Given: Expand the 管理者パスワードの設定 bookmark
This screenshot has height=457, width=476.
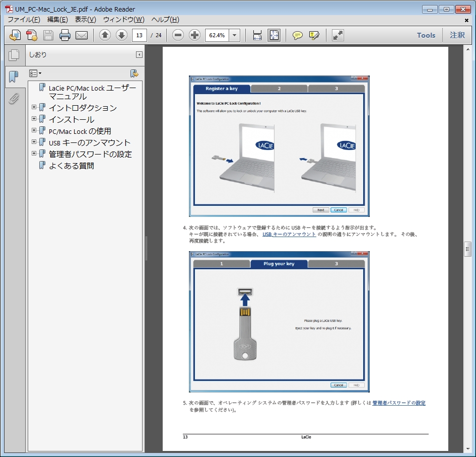Looking at the screenshot, I should point(34,153).
